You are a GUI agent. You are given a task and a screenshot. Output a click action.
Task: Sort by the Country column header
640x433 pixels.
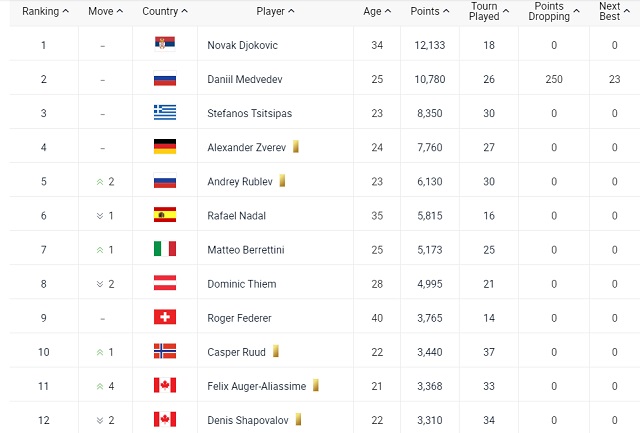pos(165,12)
